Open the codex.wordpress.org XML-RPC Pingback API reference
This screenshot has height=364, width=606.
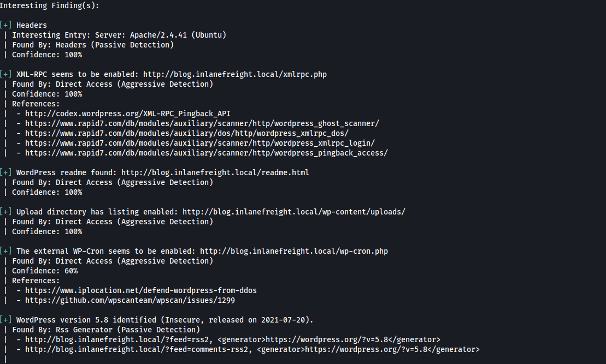(x=128, y=114)
